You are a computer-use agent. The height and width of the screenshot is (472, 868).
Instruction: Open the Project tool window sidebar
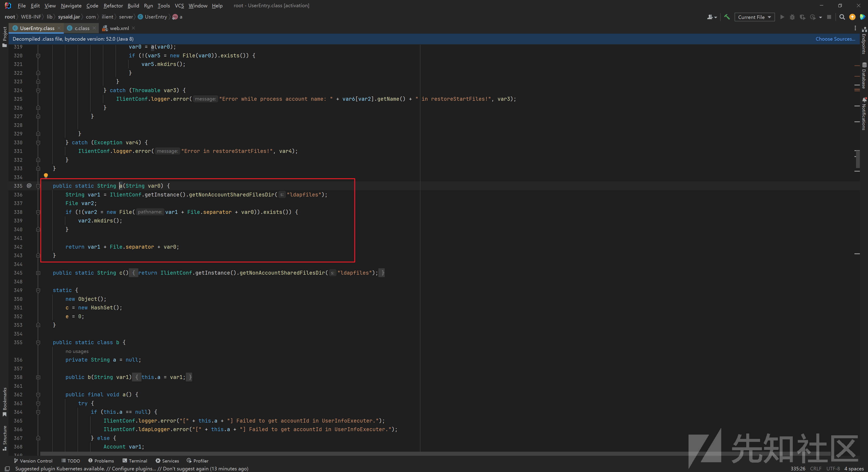click(x=4, y=36)
